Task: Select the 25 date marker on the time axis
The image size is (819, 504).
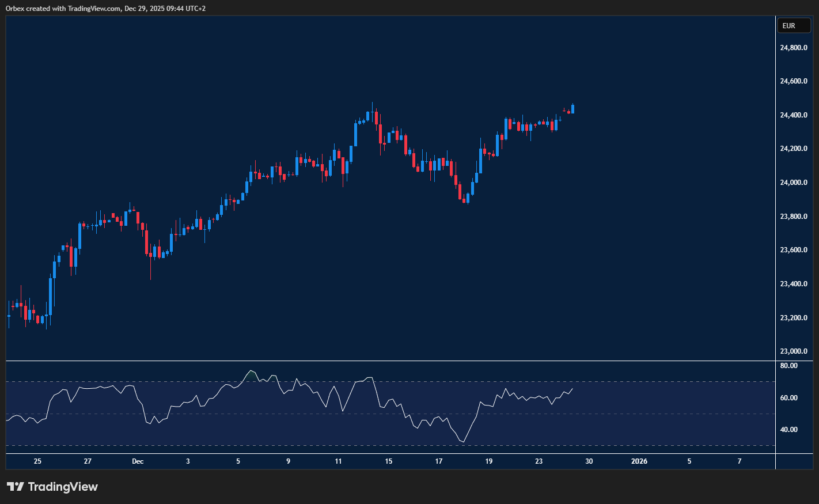Action: click(x=37, y=461)
